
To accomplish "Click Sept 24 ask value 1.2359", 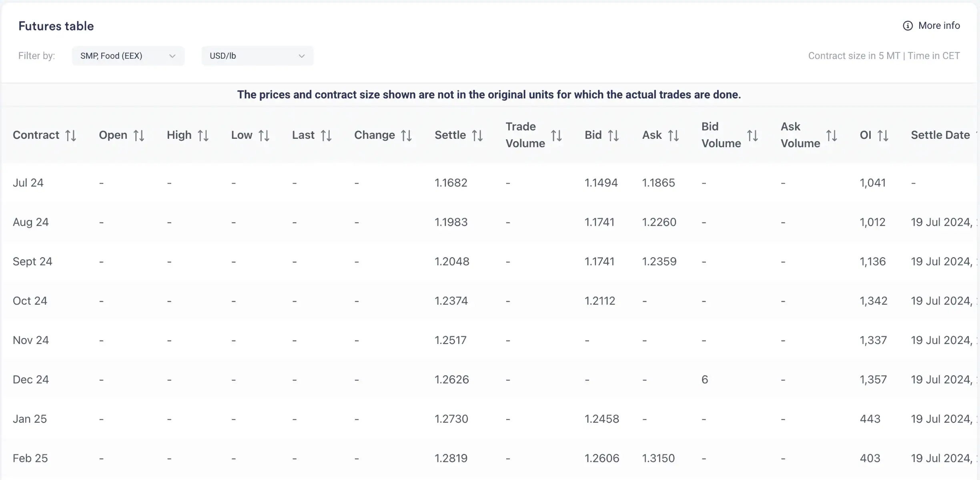I will click(659, 262).
